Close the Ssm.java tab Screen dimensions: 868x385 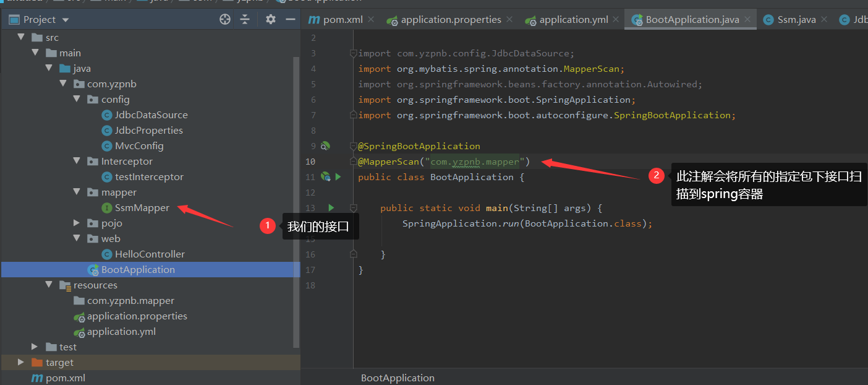pos(824,19)
